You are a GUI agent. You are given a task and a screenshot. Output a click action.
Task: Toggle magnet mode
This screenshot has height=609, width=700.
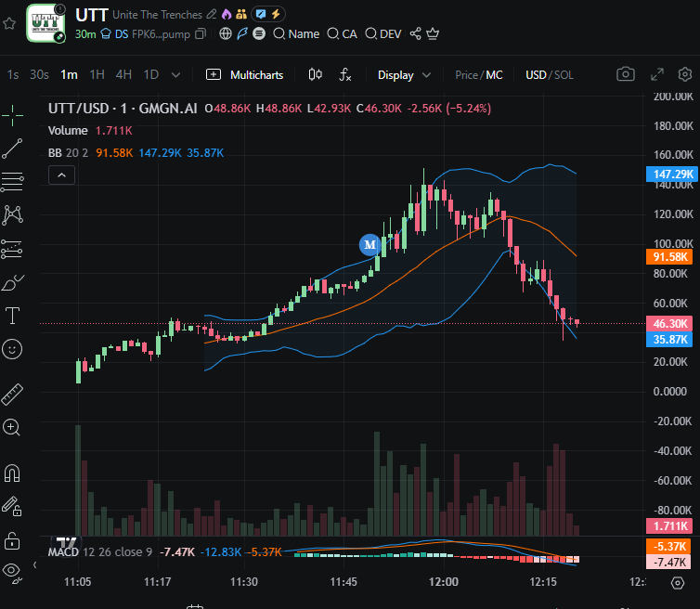(x=12, y=473)
